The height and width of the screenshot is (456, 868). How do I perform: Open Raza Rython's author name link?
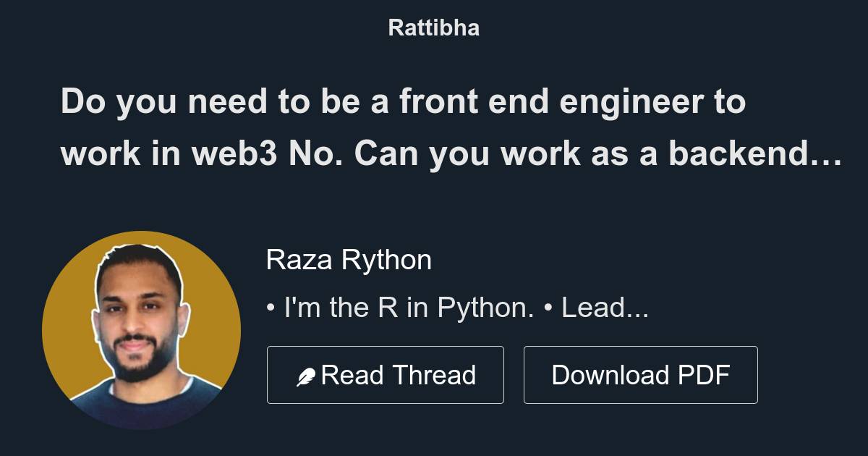[349, 258]
